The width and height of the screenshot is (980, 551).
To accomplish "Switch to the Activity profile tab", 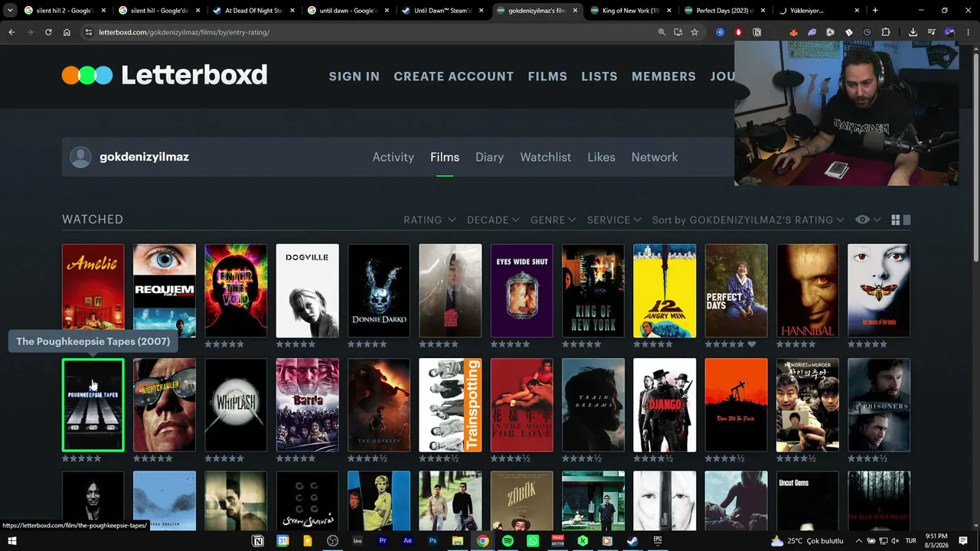I will click(x=393, y=157).
